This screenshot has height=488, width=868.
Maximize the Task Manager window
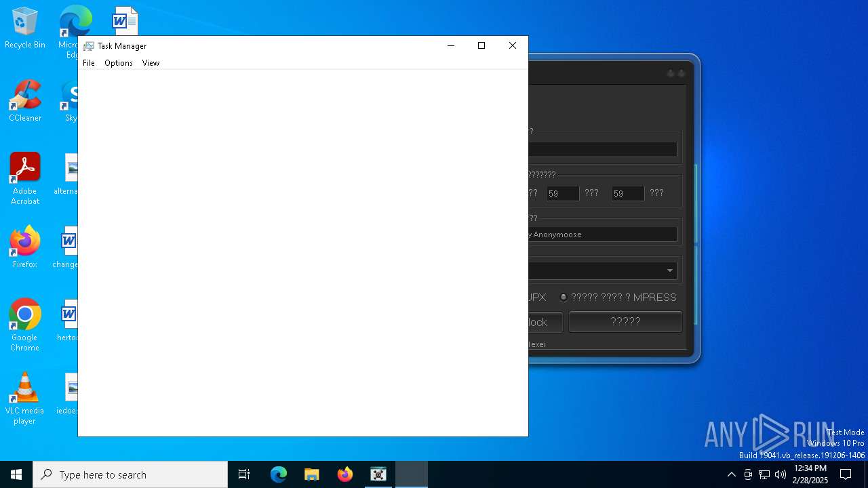tap(481, 45)
